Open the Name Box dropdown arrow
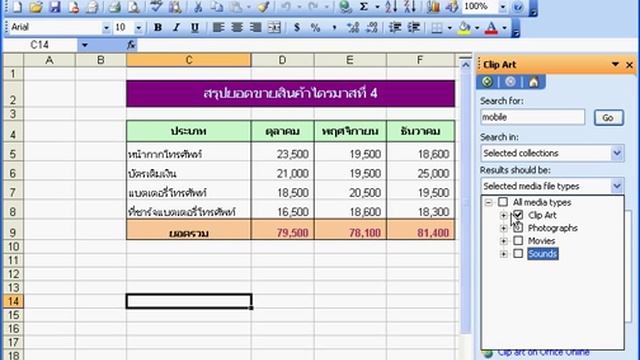This screenshot has width=640, height=360. pyautogui.click(x=84, y=45)
